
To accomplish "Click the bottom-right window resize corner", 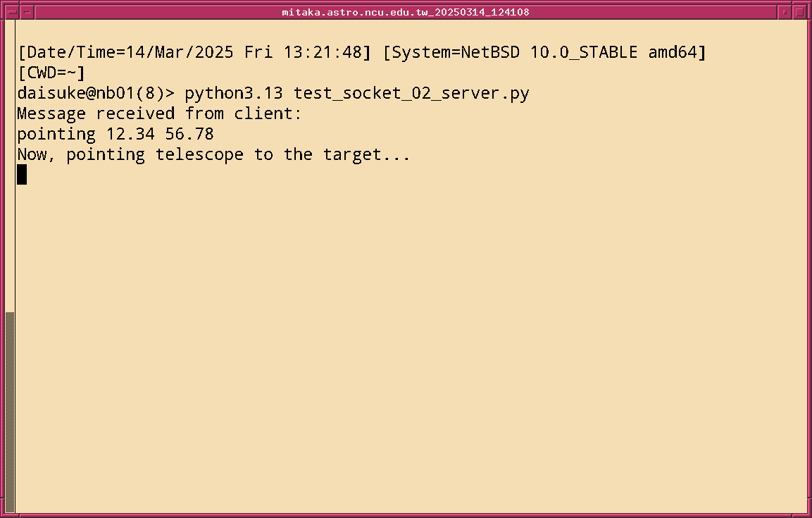I will point(808,514).
